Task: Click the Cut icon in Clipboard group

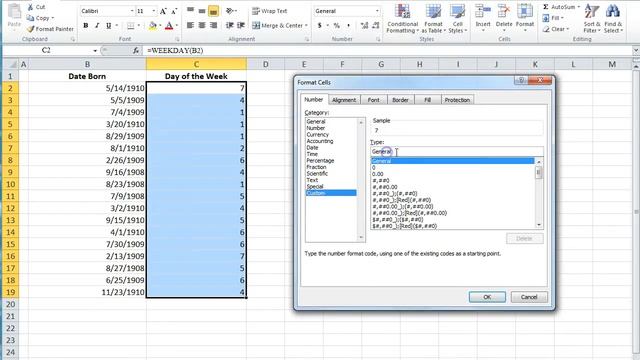Action: pos(31,7)
